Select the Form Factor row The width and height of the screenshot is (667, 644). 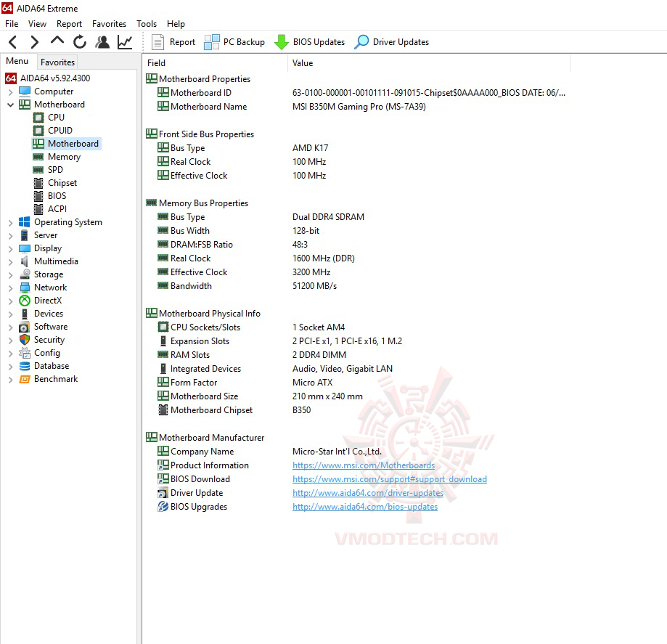[x=357, y=382]
